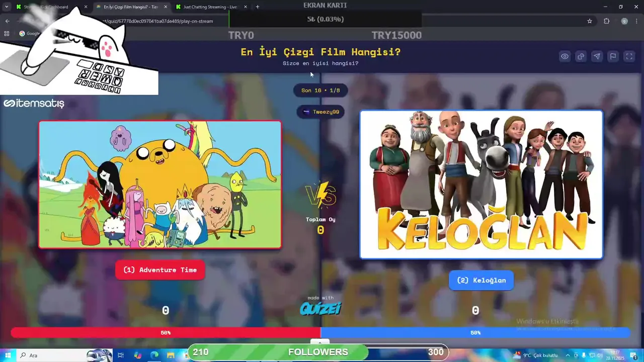Click the copy link icon in quiz header
Image resolution: width=644 pixels, height=362 pixels.
[x=581, y=56]
